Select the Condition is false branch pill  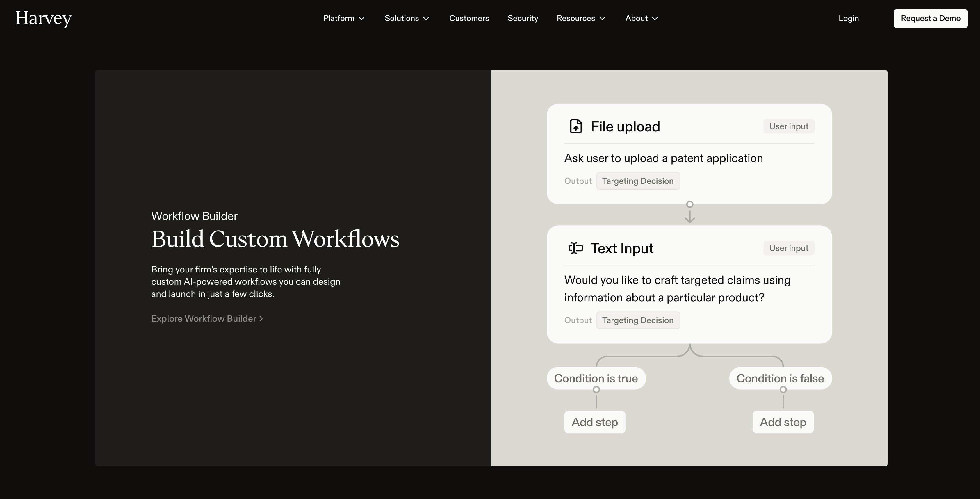pyautogui.click(x=780, y=378)
